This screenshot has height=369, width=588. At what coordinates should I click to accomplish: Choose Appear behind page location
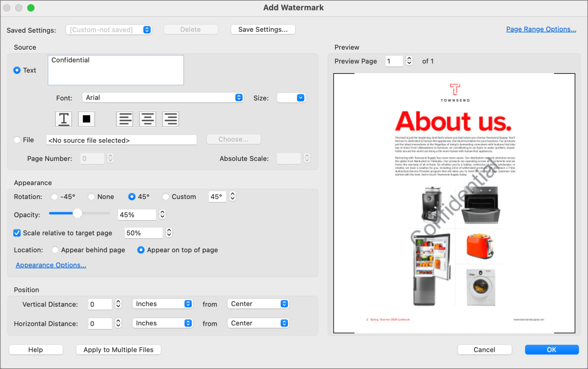(55, 250)
